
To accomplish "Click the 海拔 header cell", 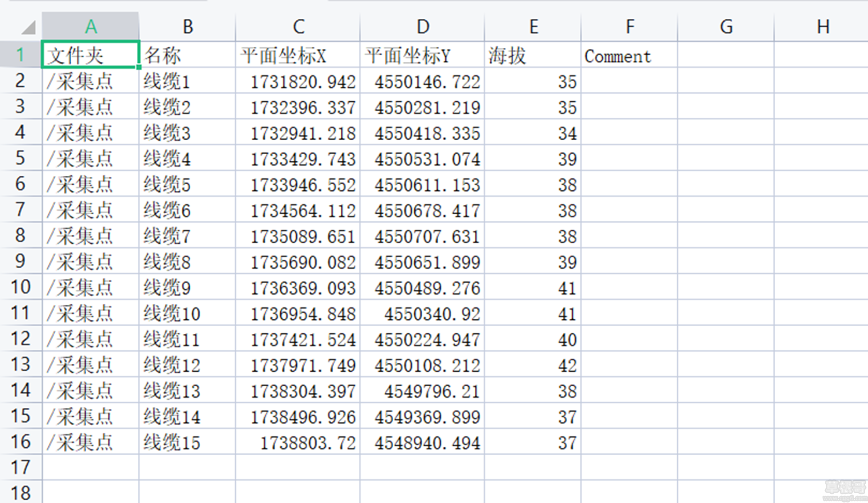I will (533, 55).
